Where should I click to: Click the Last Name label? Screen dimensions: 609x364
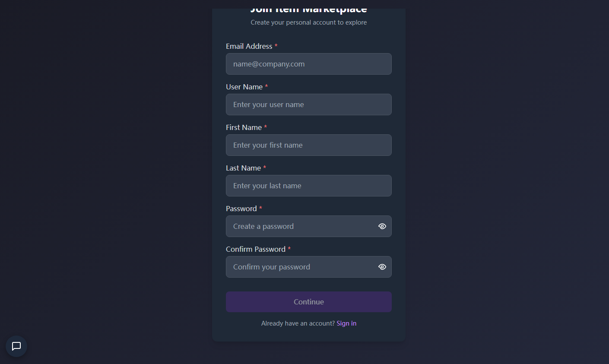click(243, 168)
